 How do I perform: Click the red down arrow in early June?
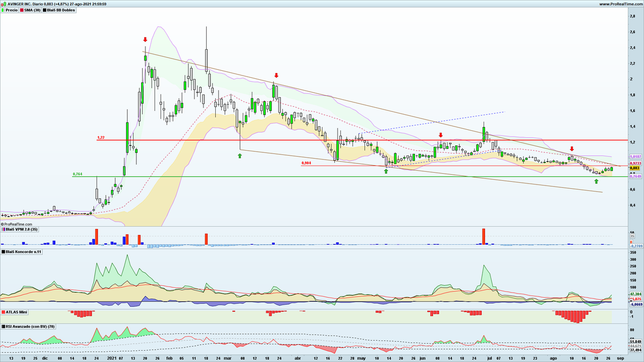pos(441,135)
